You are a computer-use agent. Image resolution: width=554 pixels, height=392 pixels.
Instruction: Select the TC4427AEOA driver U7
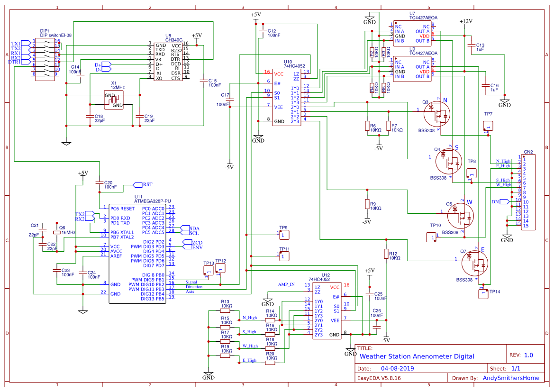(411, 33)
